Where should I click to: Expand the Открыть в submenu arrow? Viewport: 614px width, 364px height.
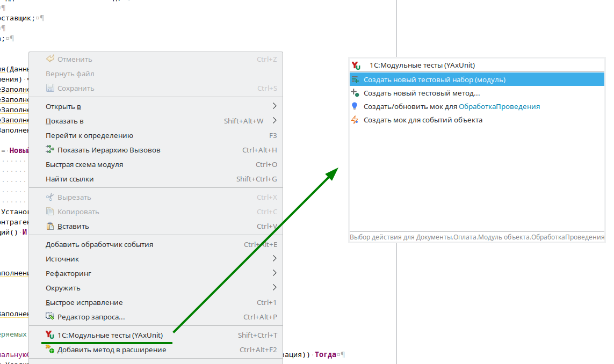(x=275, y=106)
